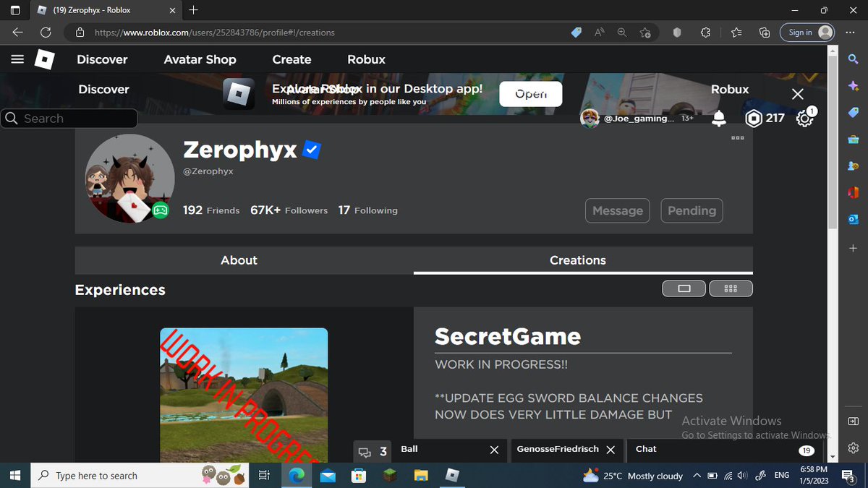Image resolution: width=868 pixels, height=488 pixels.
Task: Open a new browser tab
Action: coord(192,10)
